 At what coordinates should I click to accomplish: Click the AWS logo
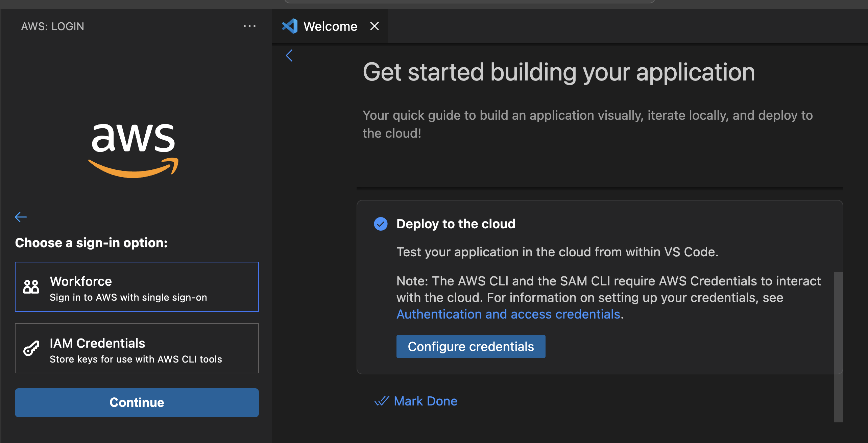coord(133,150)
